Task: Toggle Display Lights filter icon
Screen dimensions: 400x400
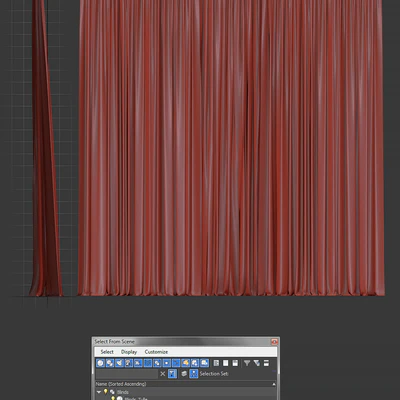Action: (119, 363)
